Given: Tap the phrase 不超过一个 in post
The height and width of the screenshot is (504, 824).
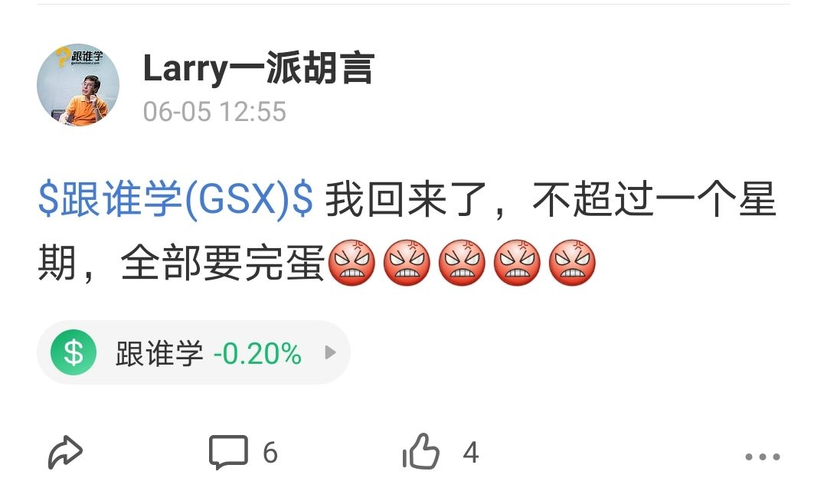Looking at the screenshot, I should (x=634, y=200).
